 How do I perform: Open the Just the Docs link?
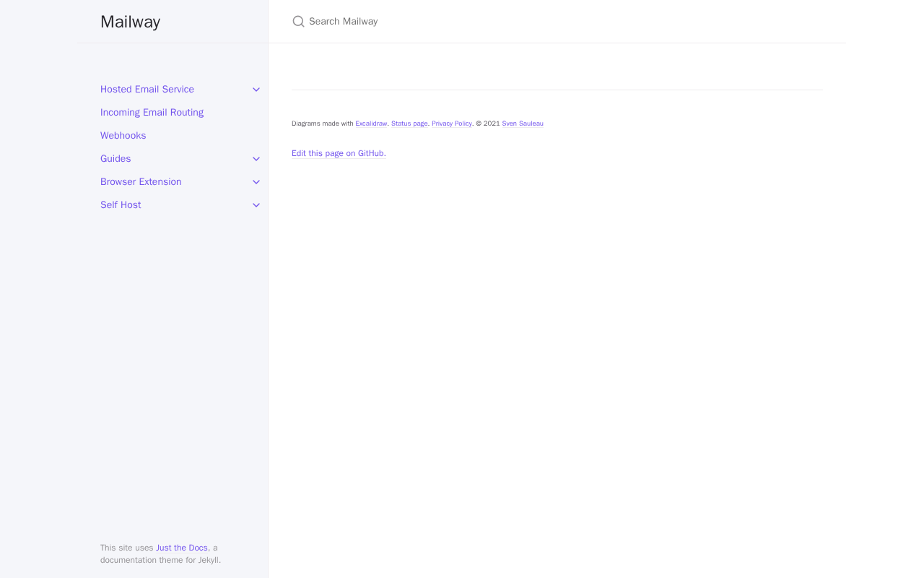click(x=182, y=548)
